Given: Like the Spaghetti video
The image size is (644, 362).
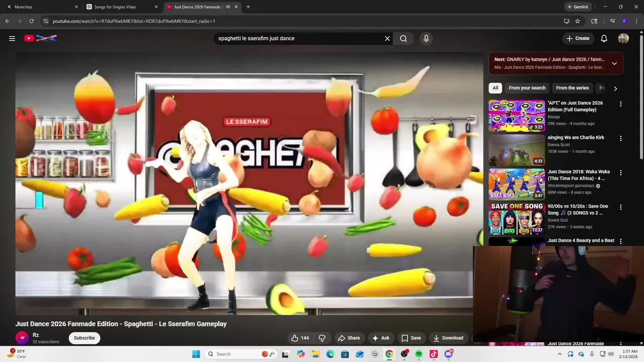Looking at the screenshot, I should (300, 338).
